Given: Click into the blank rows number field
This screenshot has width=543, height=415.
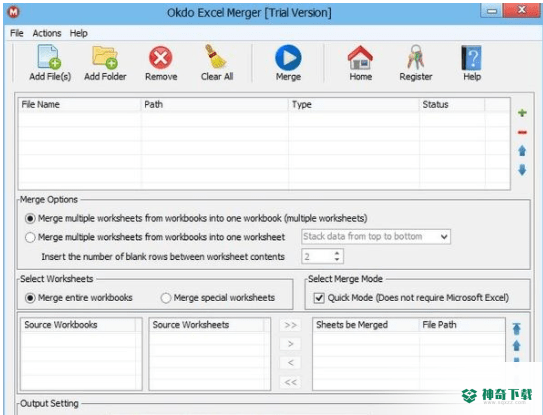Looking at the screenshot, I should point(317,256).
